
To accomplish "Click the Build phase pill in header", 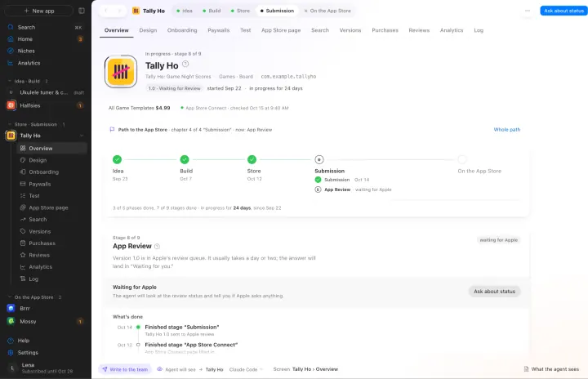I will [212, 11].
